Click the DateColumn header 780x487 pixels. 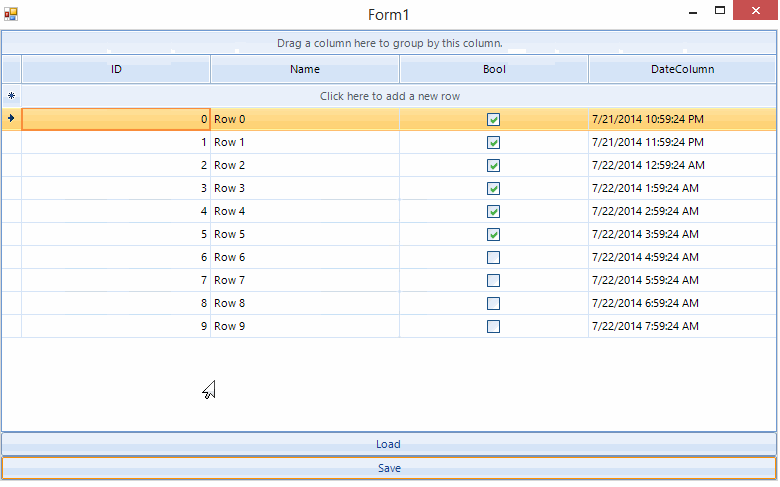tap(682, 69)
